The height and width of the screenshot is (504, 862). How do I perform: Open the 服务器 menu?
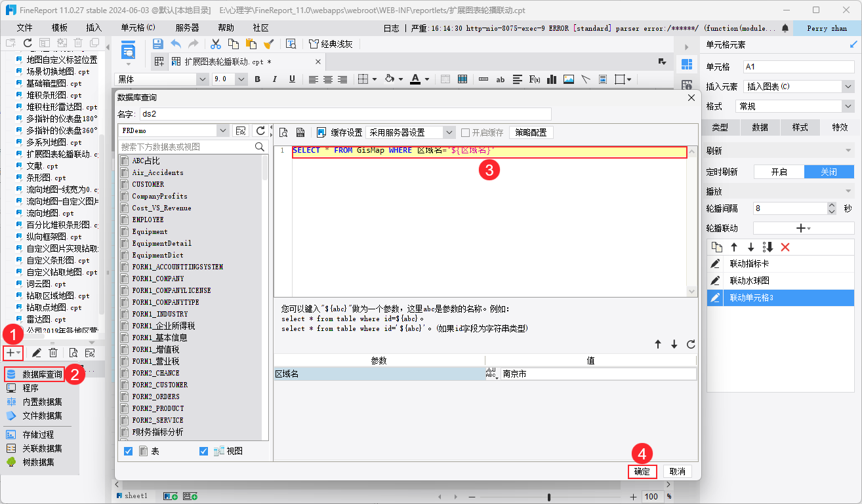tap(187, 28)
